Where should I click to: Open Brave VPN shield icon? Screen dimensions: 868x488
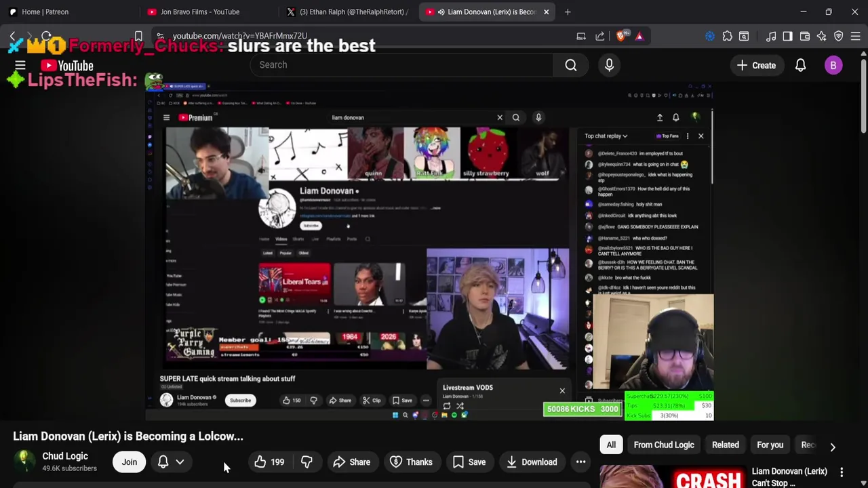[839, 36]
